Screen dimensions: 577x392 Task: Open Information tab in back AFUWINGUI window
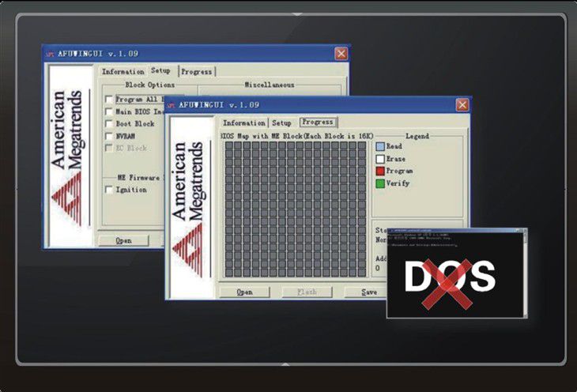123,71
